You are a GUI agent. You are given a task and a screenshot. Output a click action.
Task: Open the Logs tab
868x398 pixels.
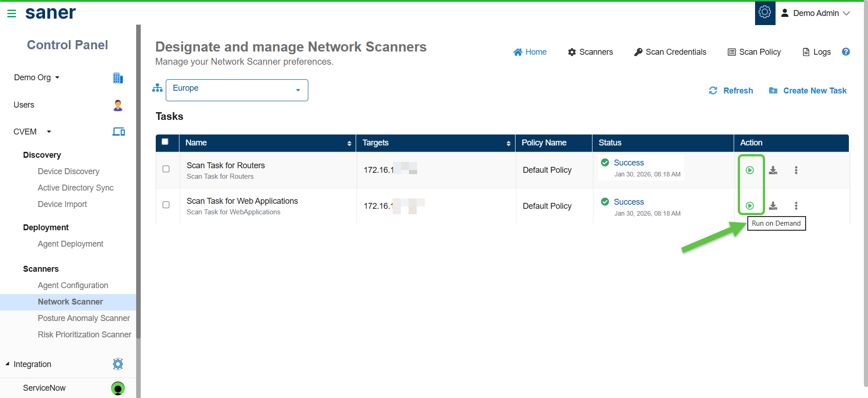817,52
